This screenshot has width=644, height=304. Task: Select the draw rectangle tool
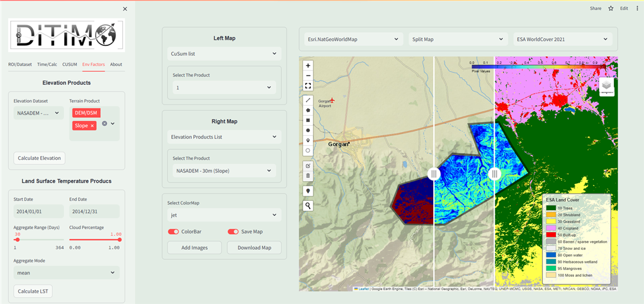tap(308, 120)
